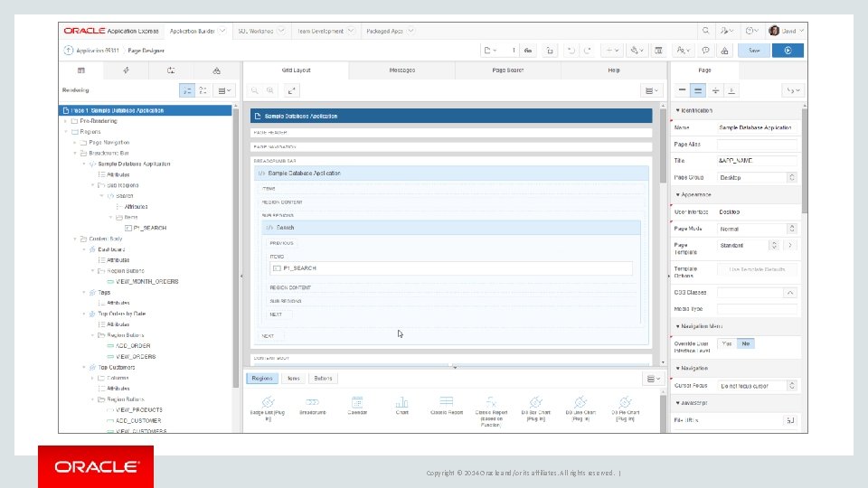This screenshot has height=488, width=868.
Task: Click the Badge List plug-in in gallery
Action: point(268,408)
